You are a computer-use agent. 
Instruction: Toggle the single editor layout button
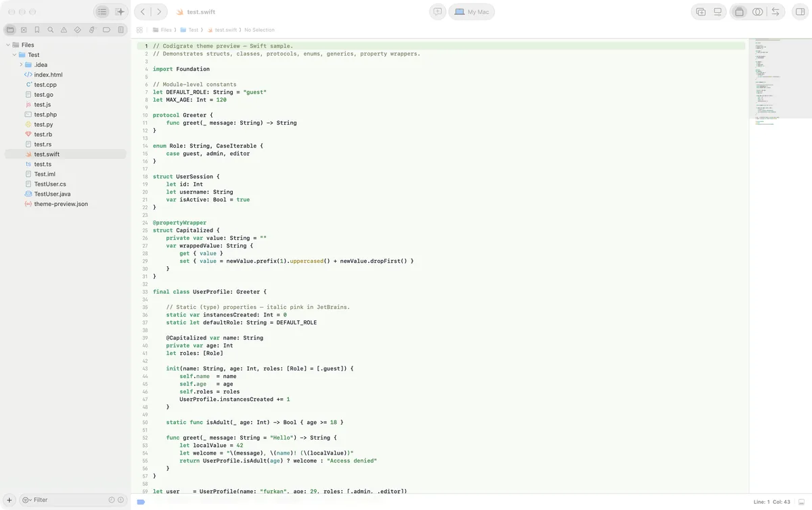[740, 12]
